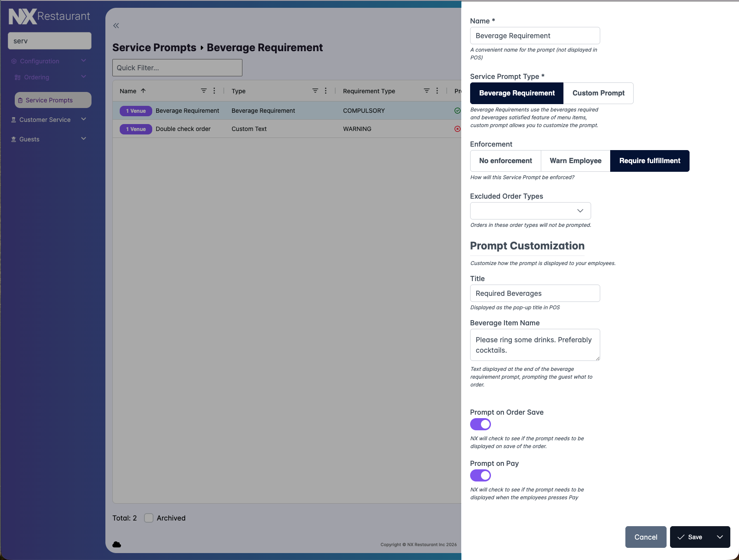Check the Archived checkbox

coord(149,518)
